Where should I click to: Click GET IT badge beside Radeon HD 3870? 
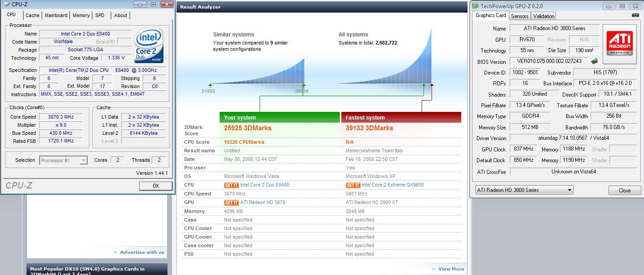coord(231,203)
